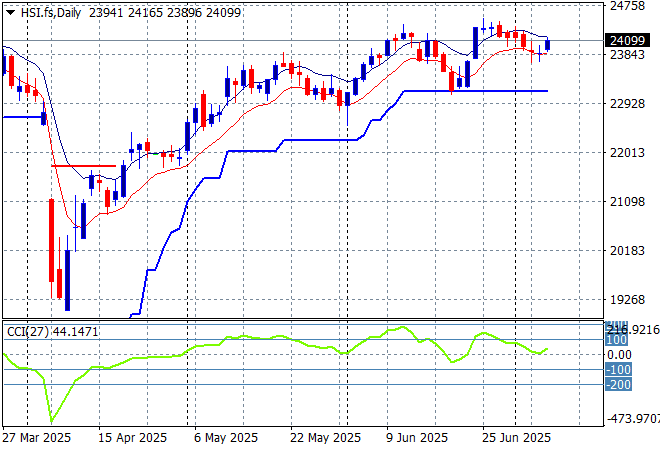Select the short red horizontal resistance line

coord(83,166)
